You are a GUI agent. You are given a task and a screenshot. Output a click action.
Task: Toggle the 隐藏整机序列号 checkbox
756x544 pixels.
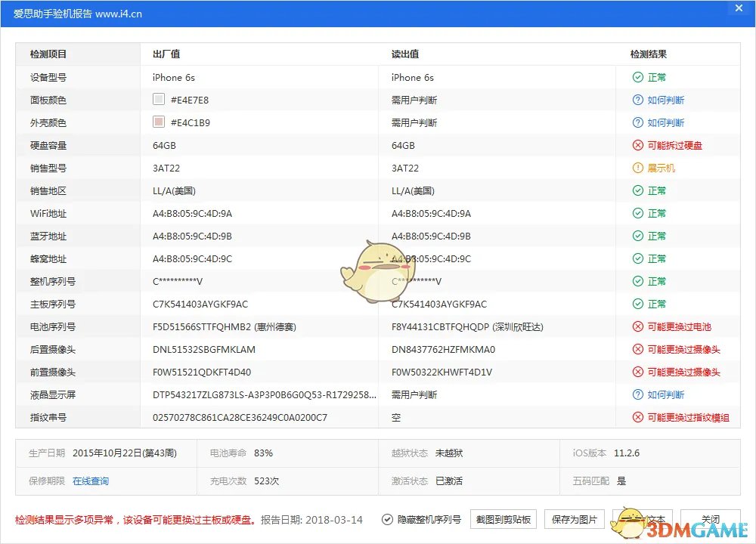pyautogui.click(x=386, y=519)
